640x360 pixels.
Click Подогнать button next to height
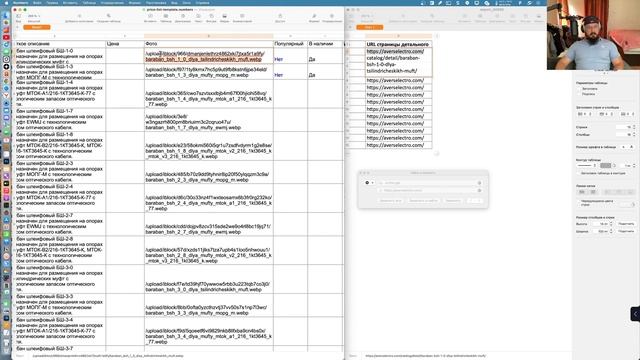point(627,224)
